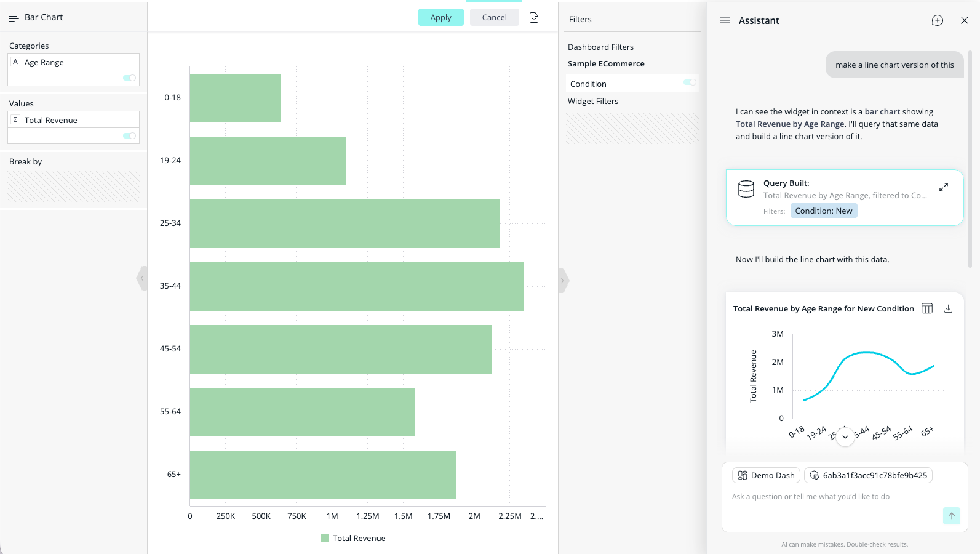The width and height of the screenshot is (980, 554).
Task: Click the Condition filter row
Action: coord(632,83)
